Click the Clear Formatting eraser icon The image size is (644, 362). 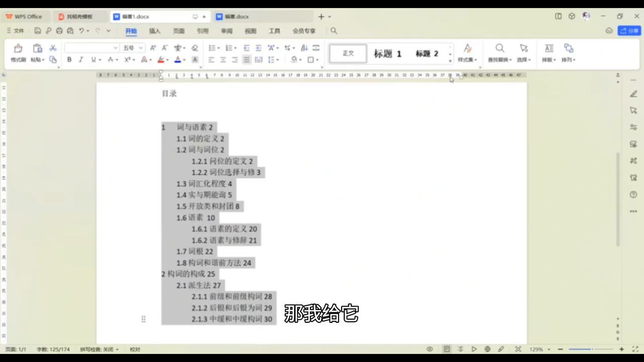[x=195, y=48]
